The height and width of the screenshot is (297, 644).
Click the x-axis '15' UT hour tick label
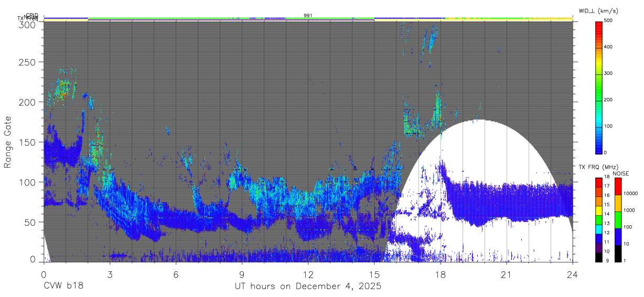coord(374,274)
